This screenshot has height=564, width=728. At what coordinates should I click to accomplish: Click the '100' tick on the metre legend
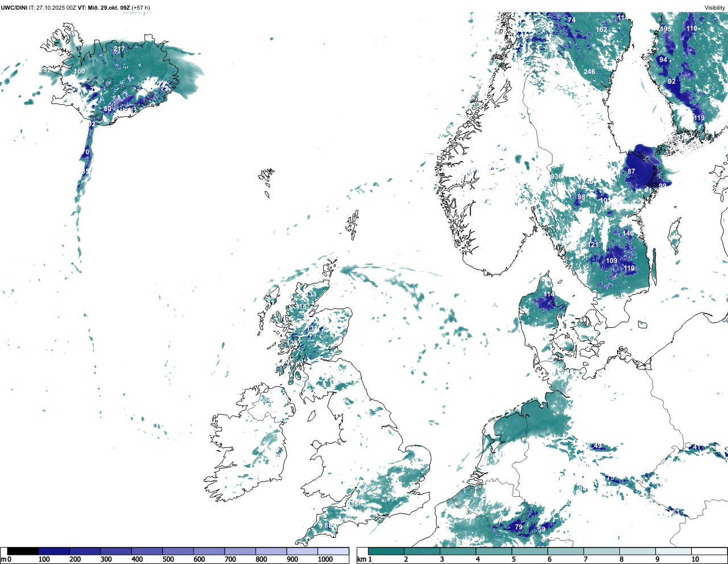[44, 559]
